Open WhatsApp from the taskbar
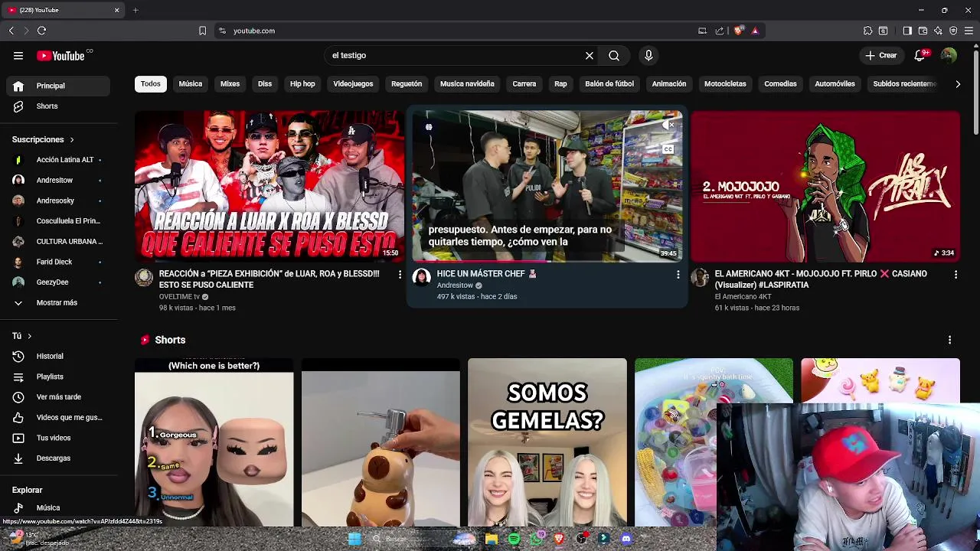The image size is (980, 551). click(537, 539)
